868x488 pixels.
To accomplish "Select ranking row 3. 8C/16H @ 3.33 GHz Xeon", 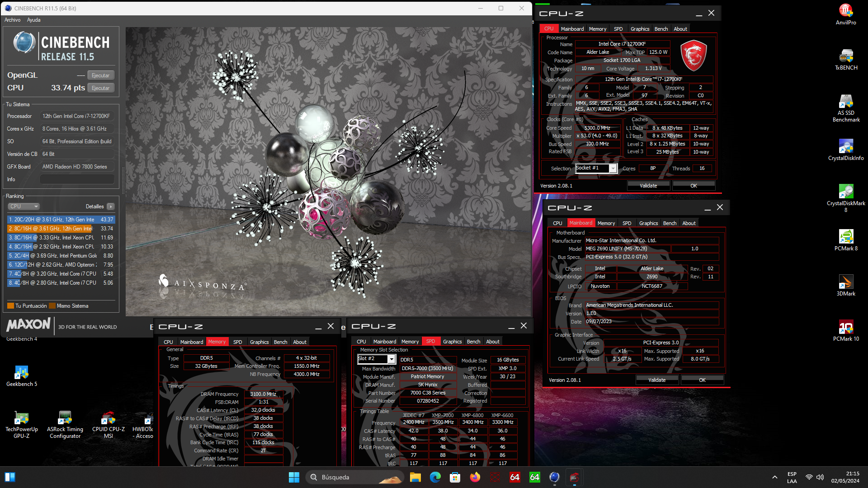I will [61, 238].
